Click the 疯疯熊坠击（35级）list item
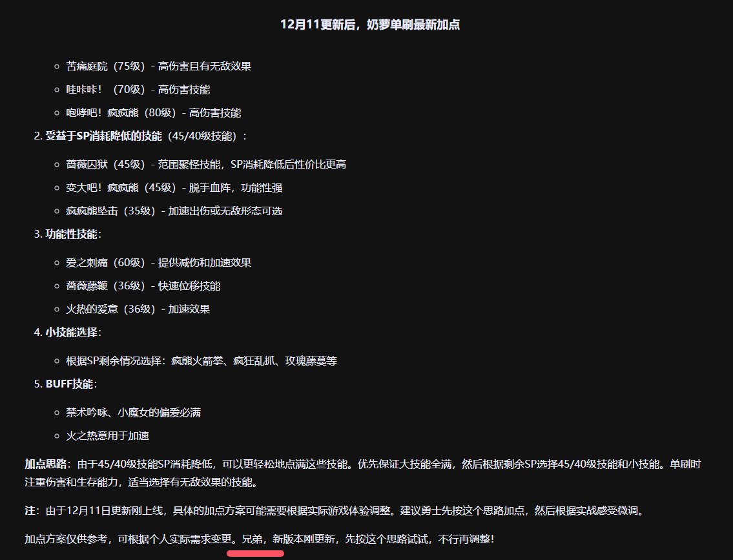This screenshot has height=560, width=733. (174, 211)
